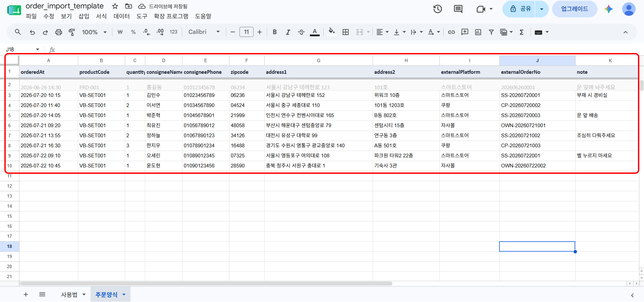This screenshot has height=302, width=644.
Task: Insert a comment
Action: 465,32
